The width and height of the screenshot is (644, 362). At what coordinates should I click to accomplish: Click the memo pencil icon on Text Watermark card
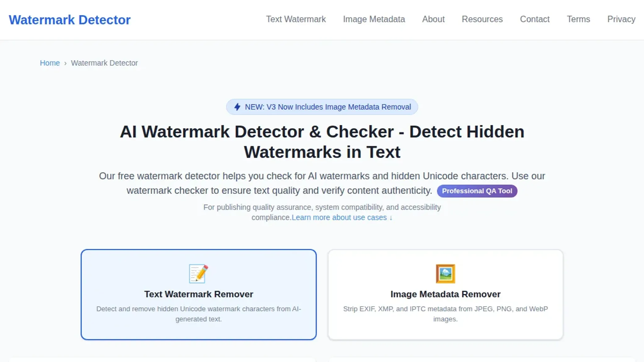click(x=198, y=274)
